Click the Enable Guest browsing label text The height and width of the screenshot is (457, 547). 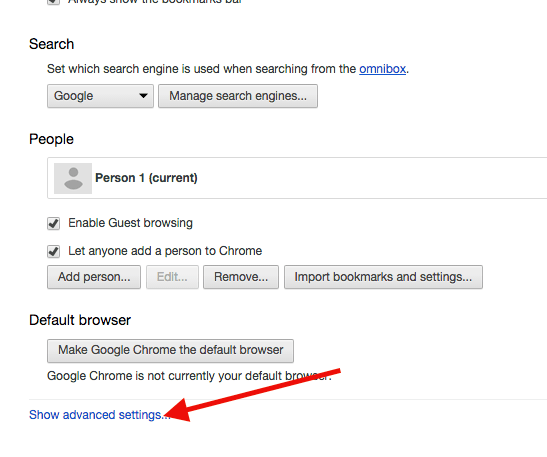coord(130,223)
